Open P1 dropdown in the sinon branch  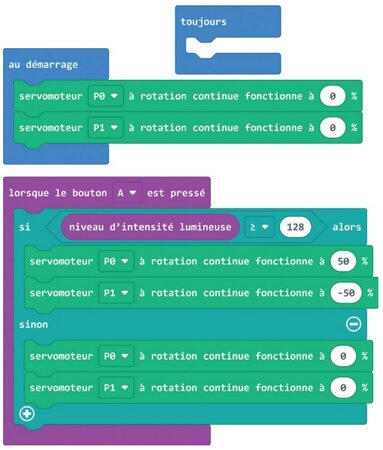[x=116, y=387]
